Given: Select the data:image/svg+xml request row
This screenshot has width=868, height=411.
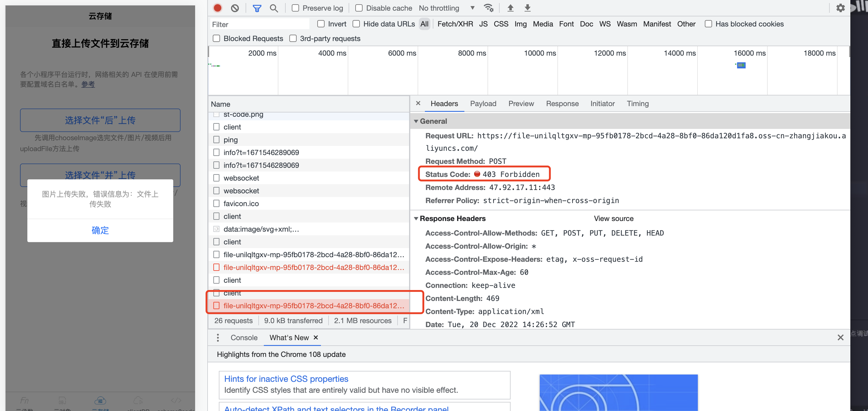Looking at the screenshot, I should click(x=308, y=229).
